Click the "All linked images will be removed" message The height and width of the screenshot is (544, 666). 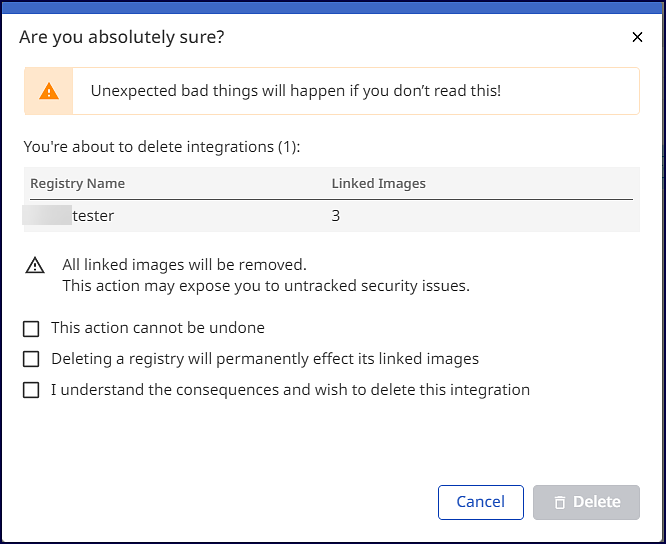tap(184, 265)
